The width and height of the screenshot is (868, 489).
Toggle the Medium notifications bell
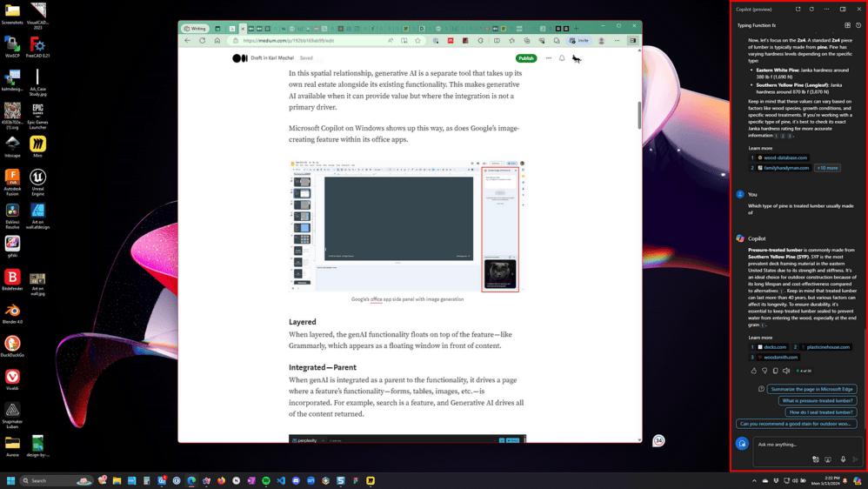click(562, 58)
